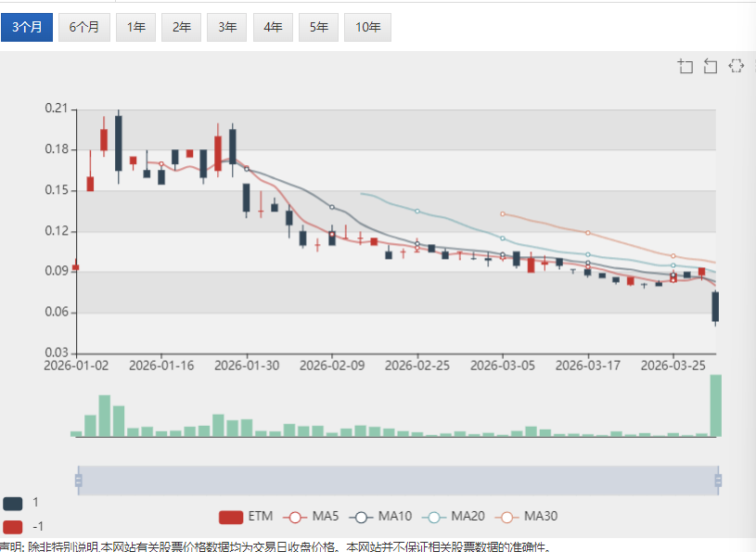Hide the MA5 line via legend

pyautogui.click(x=311, y=517)
